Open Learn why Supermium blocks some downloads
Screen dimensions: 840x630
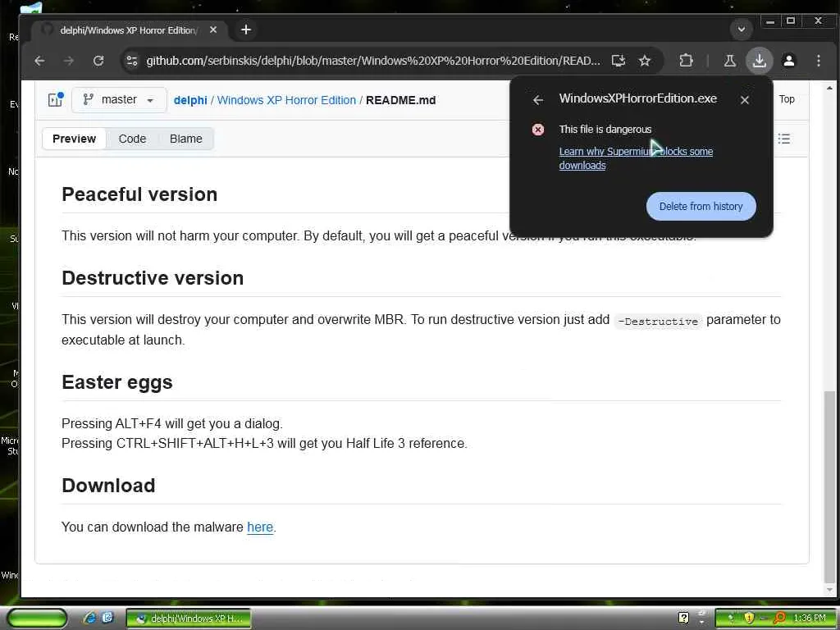pyautogui.click(x=636, y=158)
